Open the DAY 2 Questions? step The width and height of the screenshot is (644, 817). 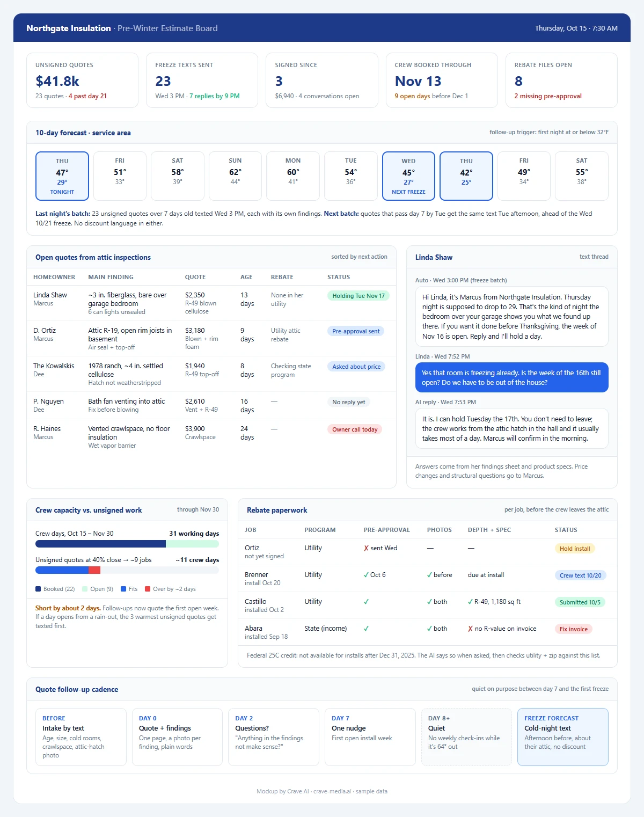tap(274, 737)
